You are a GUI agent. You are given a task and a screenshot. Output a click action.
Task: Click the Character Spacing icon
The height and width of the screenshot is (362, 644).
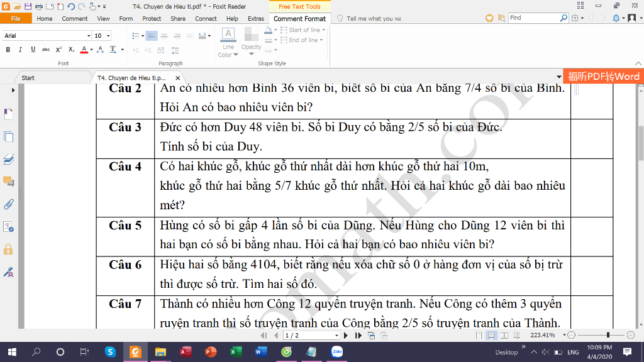coord(100,50)
